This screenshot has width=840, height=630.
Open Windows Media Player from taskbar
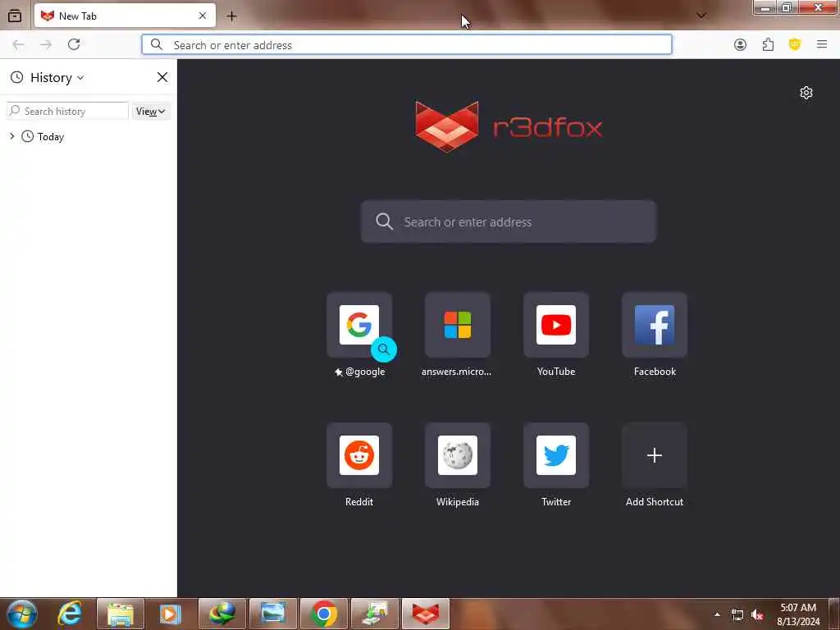(x=171, y=614)
